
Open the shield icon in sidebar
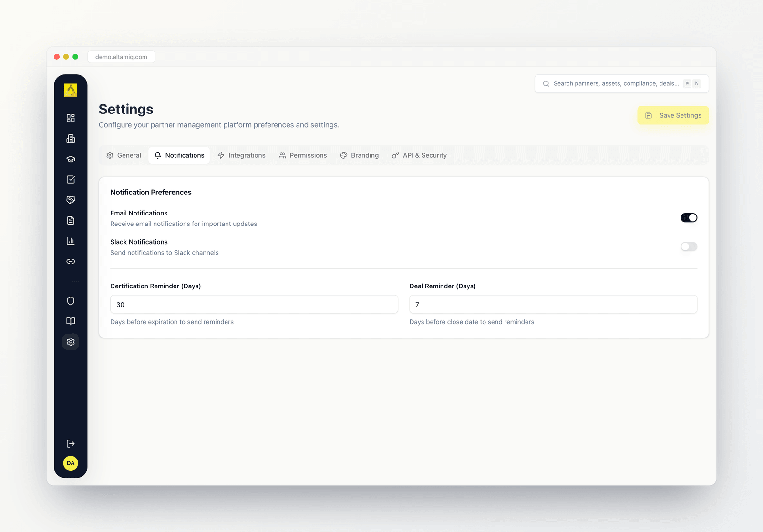[x=71, y=301]
